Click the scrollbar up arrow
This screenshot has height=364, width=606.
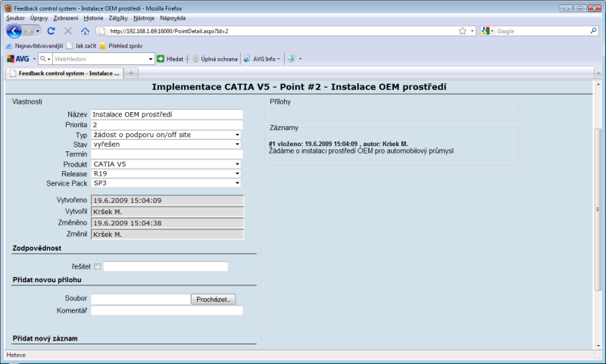(598, 84)
